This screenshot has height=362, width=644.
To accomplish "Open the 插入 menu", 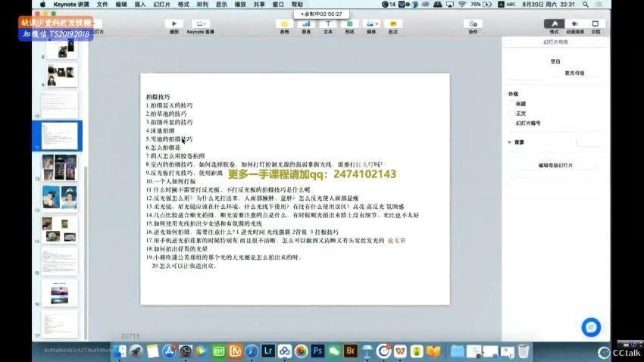I will click(140, 5).
